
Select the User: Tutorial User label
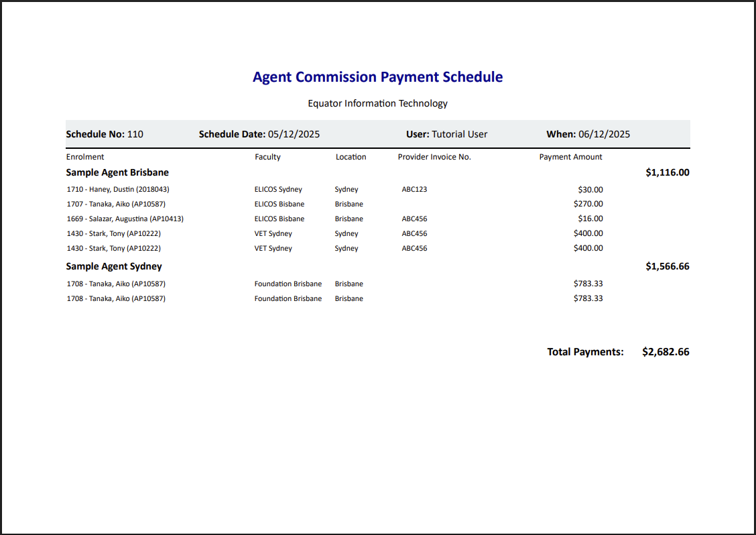[446, 134]
